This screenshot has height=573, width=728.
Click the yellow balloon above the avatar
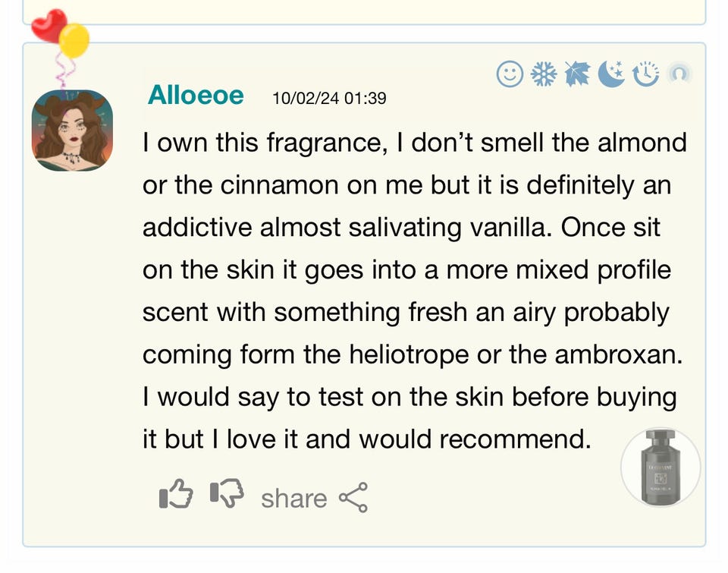pyautogui.click(x=74, y=40)
